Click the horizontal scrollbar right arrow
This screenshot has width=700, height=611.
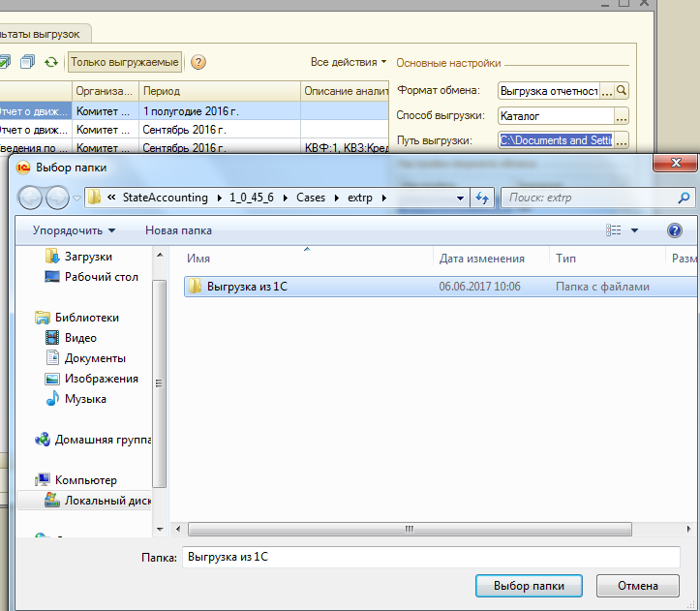click(x=688, y=530)
